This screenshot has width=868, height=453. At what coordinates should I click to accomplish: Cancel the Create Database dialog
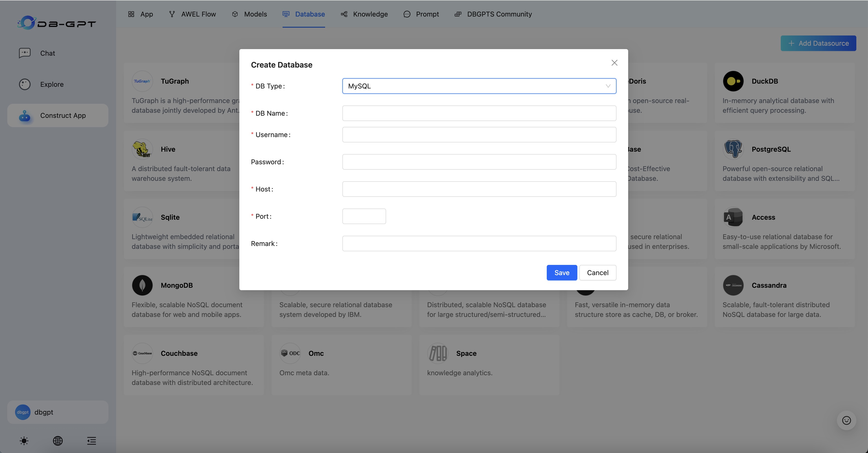pyautogui.click(x=598, y=272)
